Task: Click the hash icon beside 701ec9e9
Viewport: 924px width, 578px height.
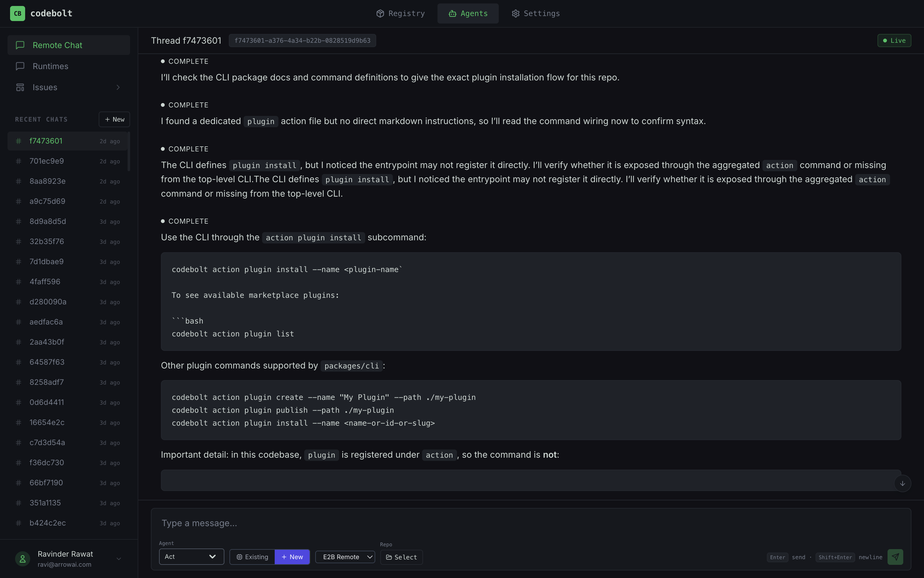Action: [x=18, y=161]
